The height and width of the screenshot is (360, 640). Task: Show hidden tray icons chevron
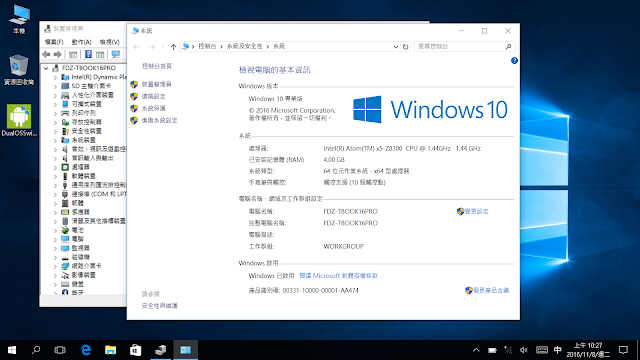coord(476,350)
